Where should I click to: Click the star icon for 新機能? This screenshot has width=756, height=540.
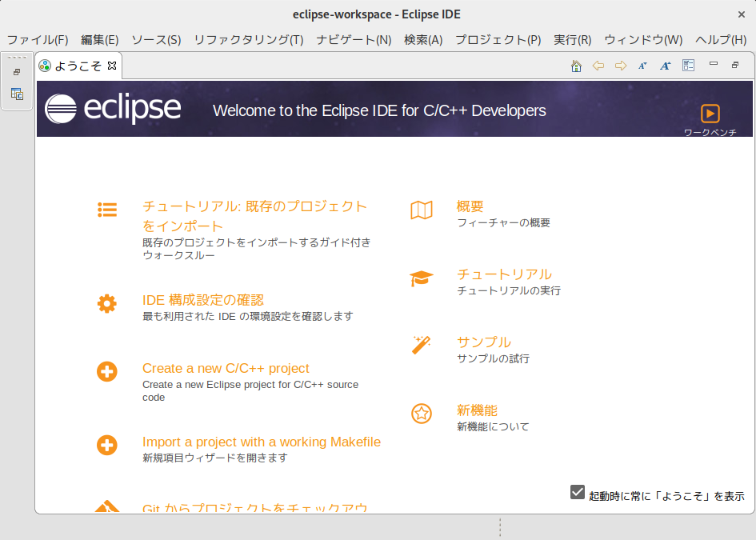(x=422, y=414)
